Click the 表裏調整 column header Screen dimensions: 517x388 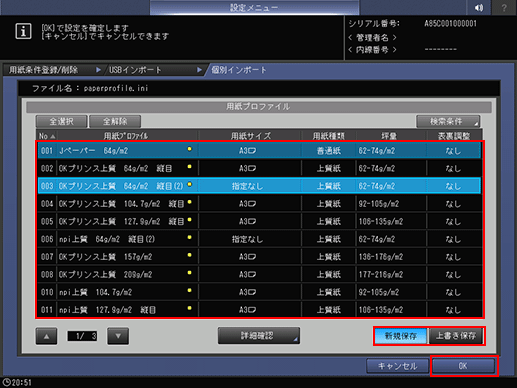coord(454,136)
